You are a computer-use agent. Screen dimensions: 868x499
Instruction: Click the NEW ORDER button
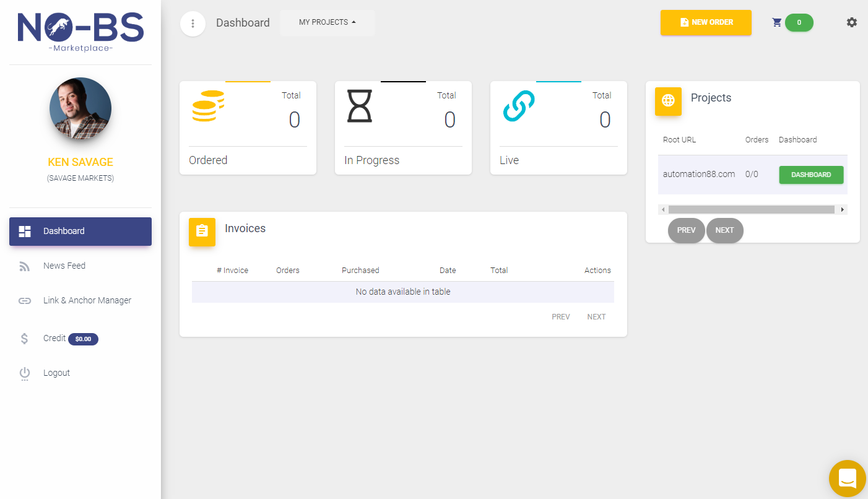(706, 22)
